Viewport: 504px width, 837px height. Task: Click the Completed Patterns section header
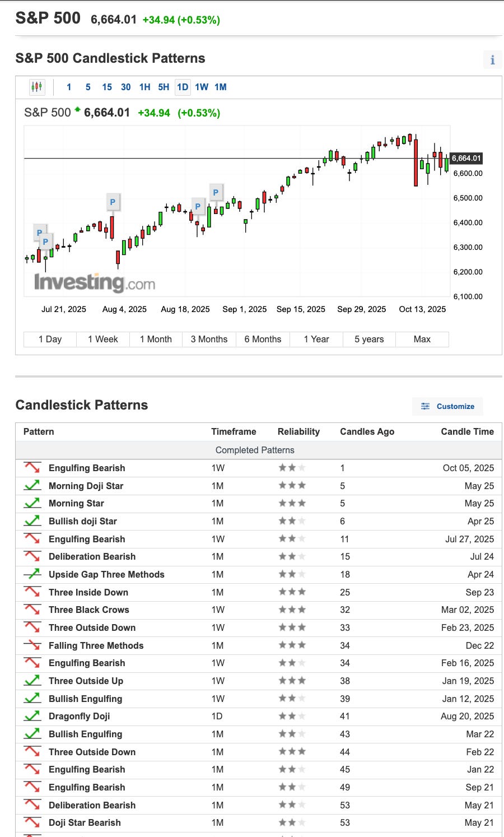click(x=255, y=450)
